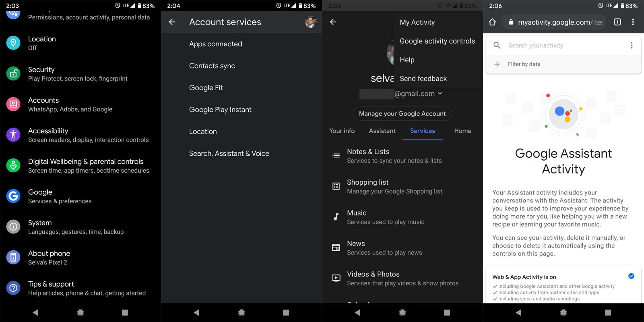Open Chrome three-dot overflow menu

[633, 22]
